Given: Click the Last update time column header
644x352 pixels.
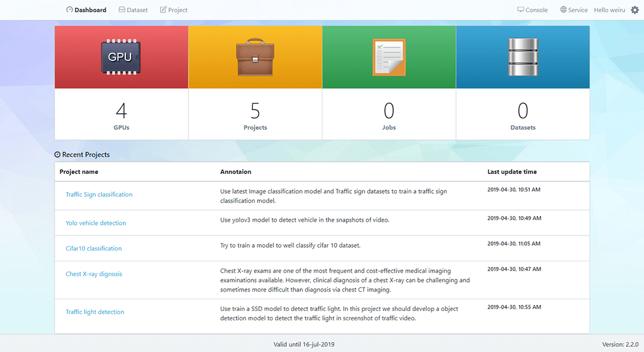Looking at the screenshot, I should (x=512, y=172).
